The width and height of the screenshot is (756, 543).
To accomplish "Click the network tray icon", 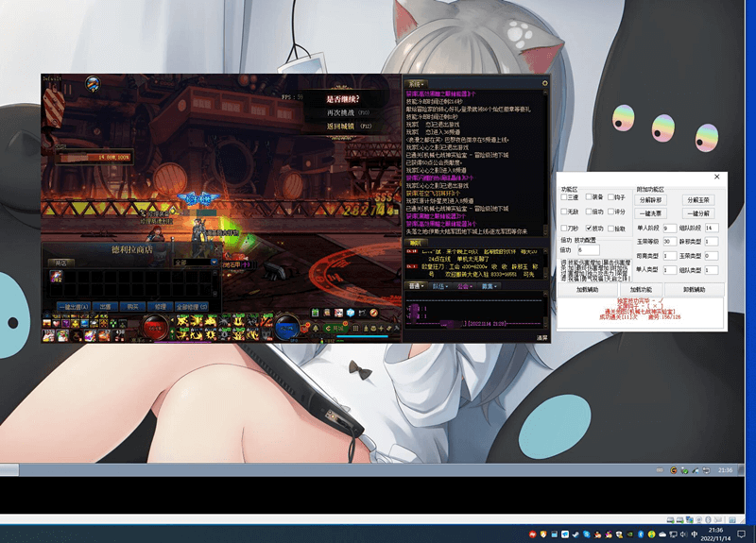I will coord(673,535).
